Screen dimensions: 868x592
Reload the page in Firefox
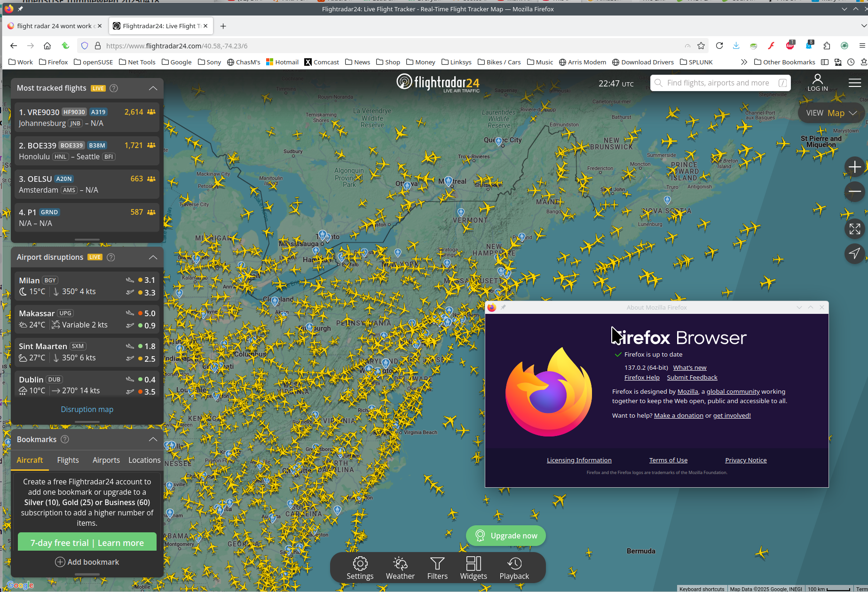[719, 46]
